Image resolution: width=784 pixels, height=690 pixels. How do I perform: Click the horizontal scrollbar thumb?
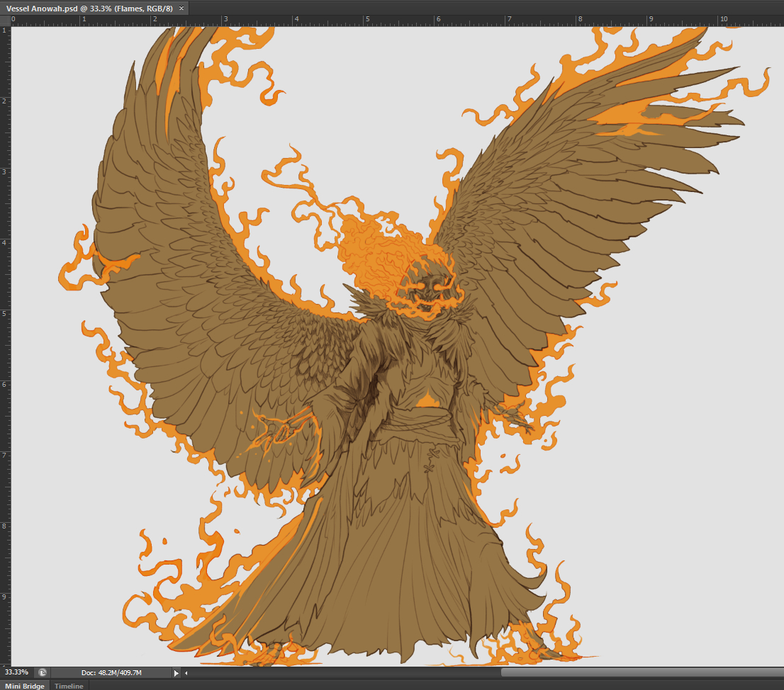pos(638,673)
